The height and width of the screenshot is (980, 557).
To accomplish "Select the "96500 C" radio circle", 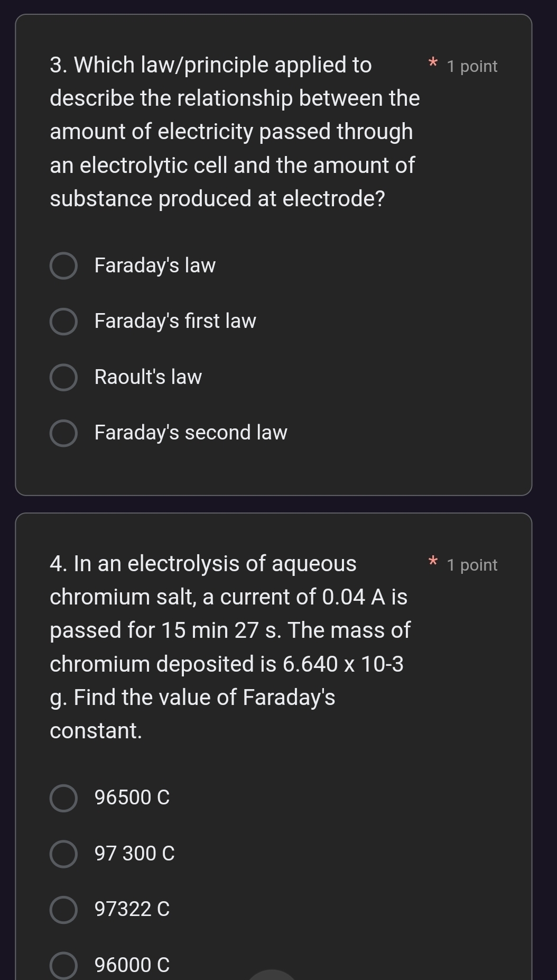I will (63, 798).
